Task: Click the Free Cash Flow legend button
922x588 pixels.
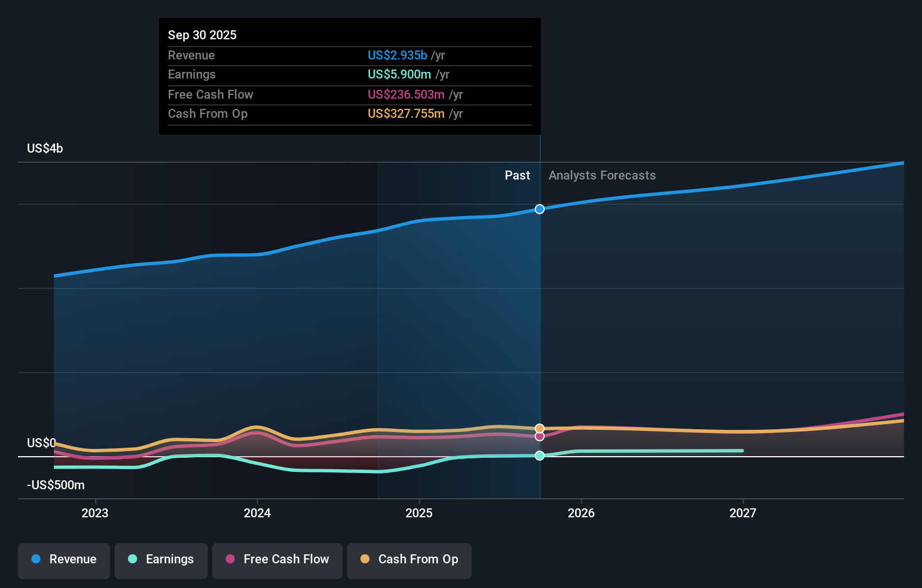Action: click(277, 559)
